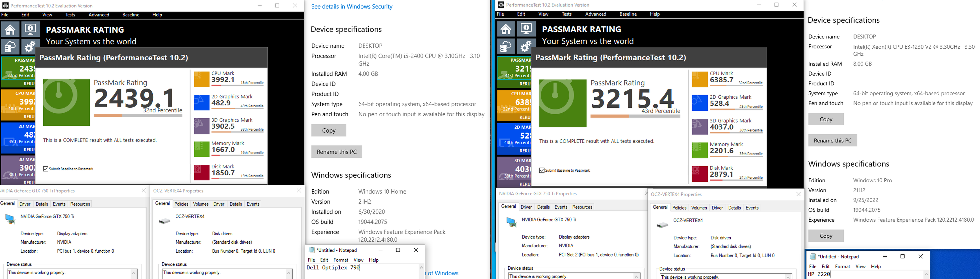This screenshot has width=980, height=279.
Task: Click green Memory Mark icon beside 1667.0
Action: click(x=202, y=149)
